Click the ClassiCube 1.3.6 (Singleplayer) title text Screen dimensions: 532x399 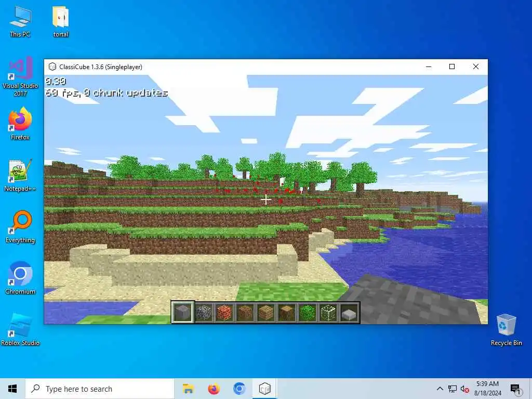click(101, 67)
